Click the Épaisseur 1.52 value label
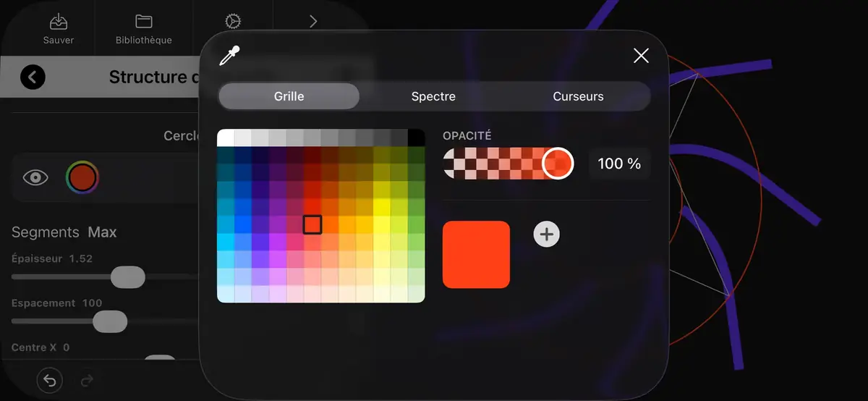Image resolution: width=868 pixels, height=401 pixels. tap(52, 258)
